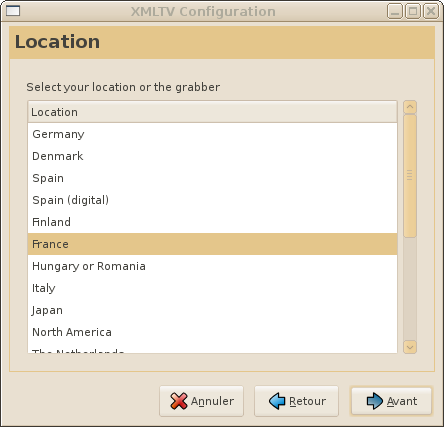Minimize the XMLTV Configuration window

[395, 11]
